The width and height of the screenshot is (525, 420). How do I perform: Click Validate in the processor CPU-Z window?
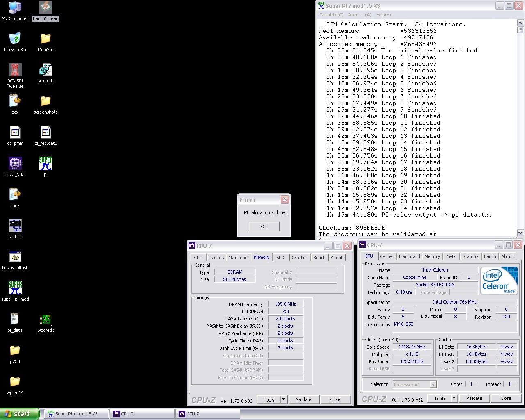pyautogui.click(x=474, y=398)
